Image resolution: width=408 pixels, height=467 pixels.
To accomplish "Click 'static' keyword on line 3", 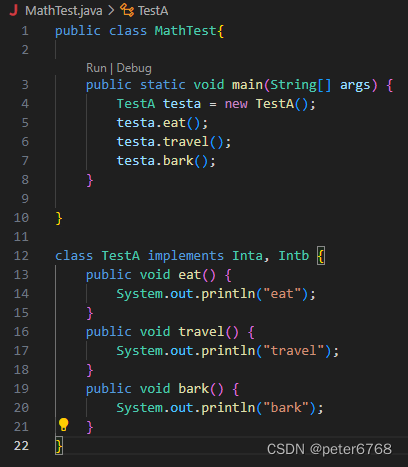I will [162, 85].
